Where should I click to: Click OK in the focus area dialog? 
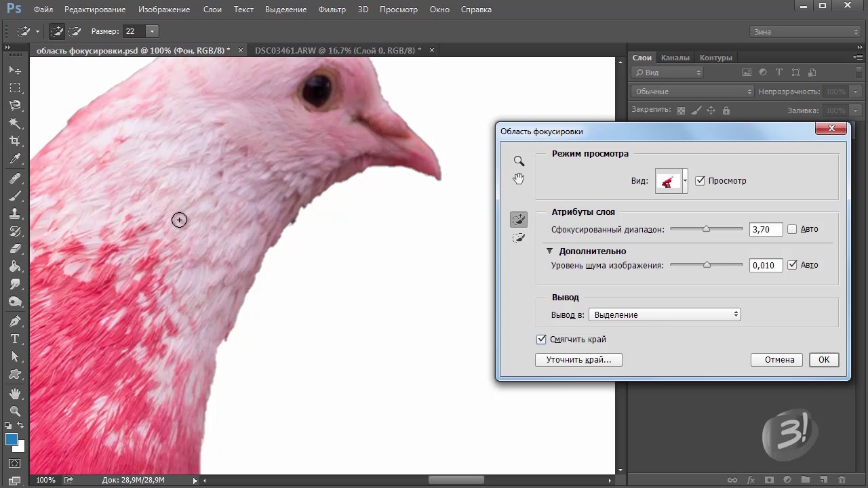coord(824,360)
